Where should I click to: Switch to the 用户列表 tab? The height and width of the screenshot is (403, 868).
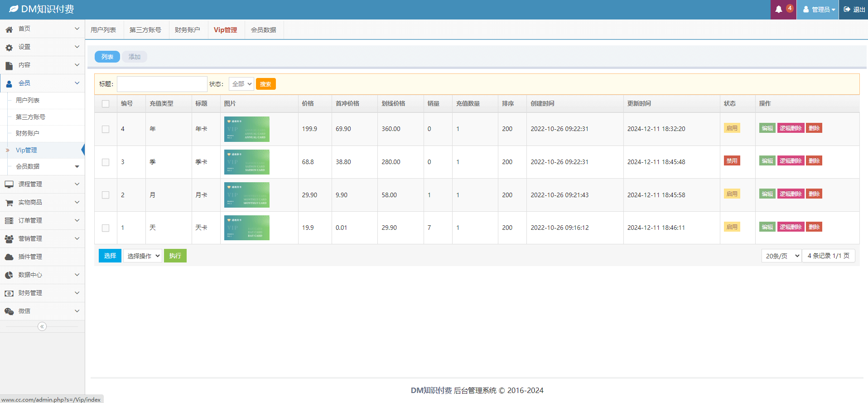pos(103,30)
